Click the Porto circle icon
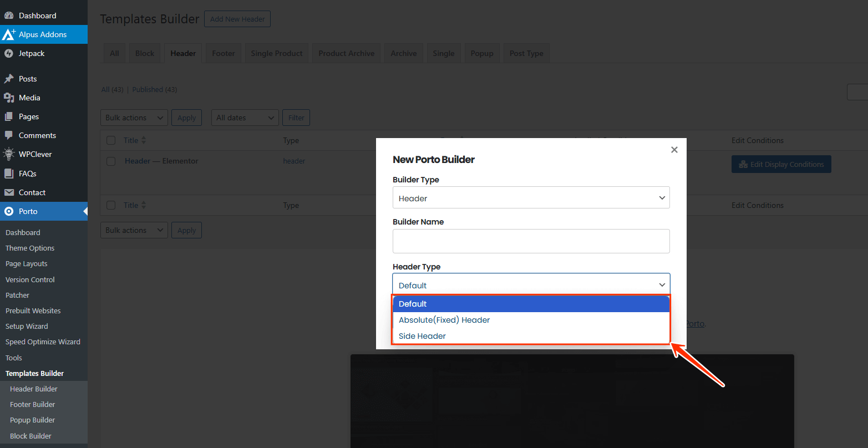 (9, 211)
